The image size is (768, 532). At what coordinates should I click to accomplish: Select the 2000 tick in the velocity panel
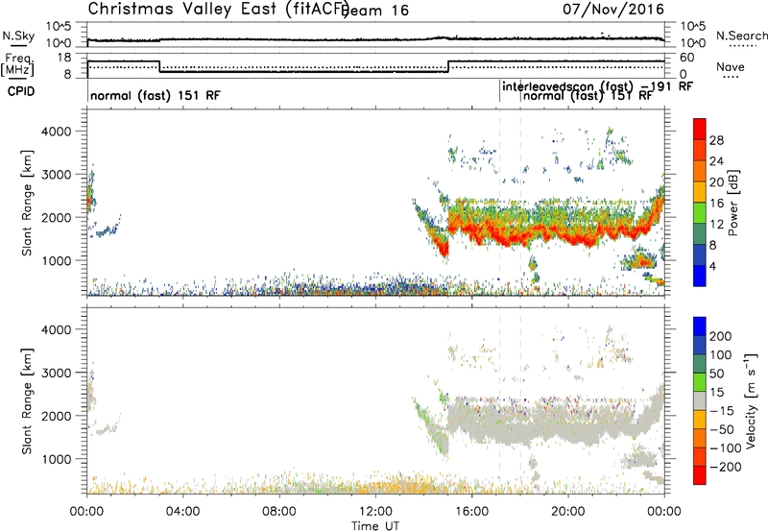click(x=56, y=416)
